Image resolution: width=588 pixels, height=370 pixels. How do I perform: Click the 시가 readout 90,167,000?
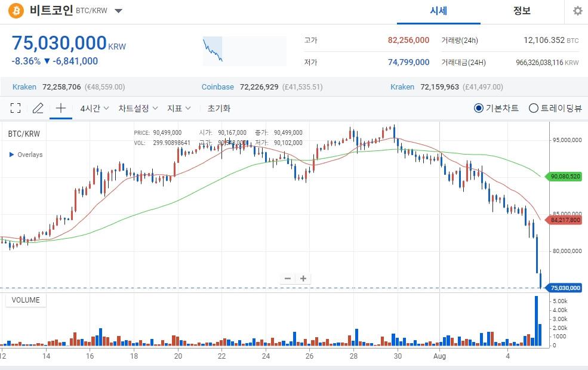click(x=232, y=132)
